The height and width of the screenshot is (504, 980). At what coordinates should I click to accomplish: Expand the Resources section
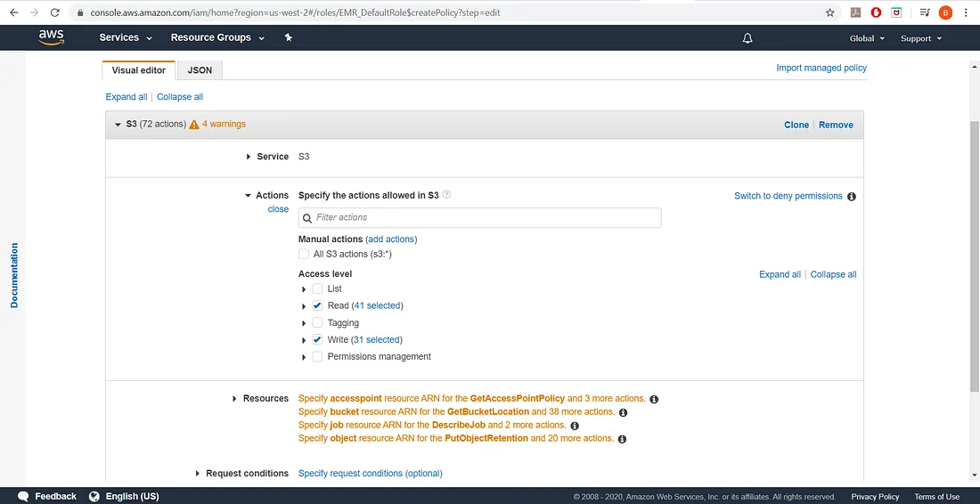click(x=234, y=399)
